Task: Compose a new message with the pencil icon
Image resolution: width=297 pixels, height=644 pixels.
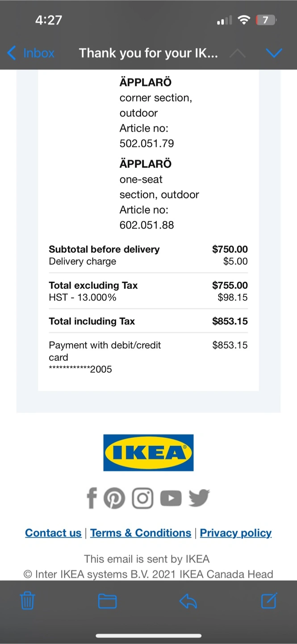Action: click(x=269, y=601)
